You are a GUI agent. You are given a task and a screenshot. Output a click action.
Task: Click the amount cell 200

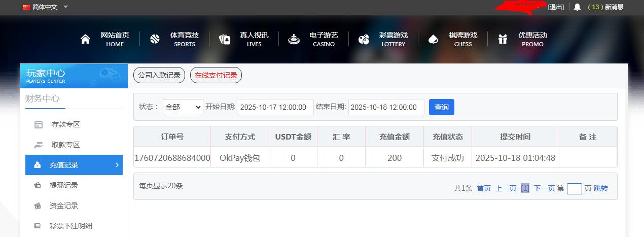pyautogui.click(x=395, y=158)
